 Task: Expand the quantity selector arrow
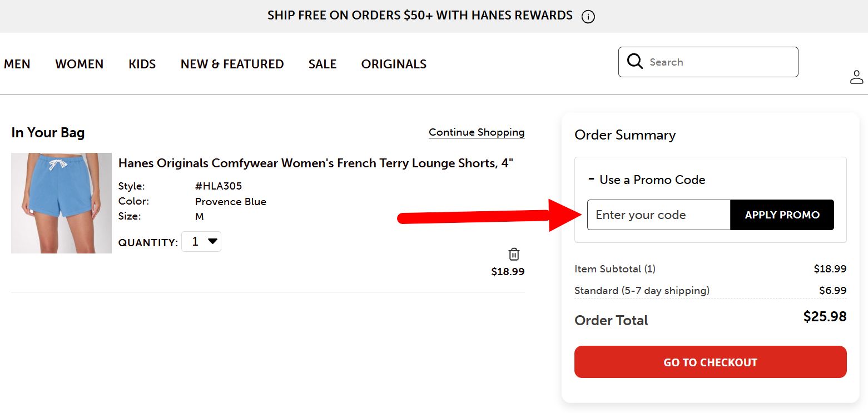click(211, 241)
